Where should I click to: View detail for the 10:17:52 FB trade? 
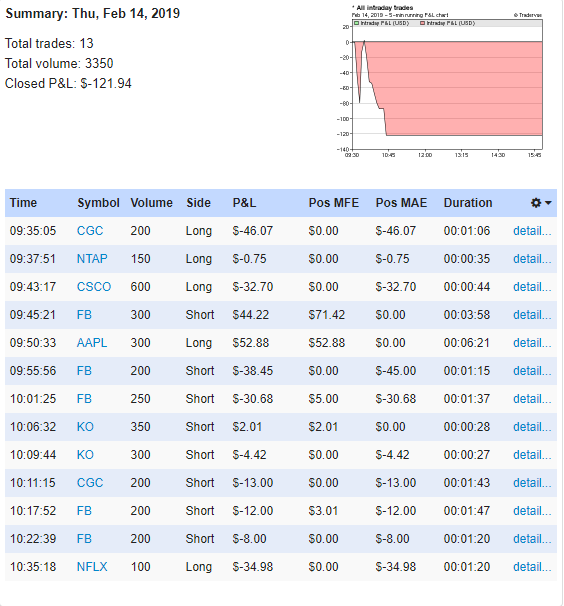point(532,511)
